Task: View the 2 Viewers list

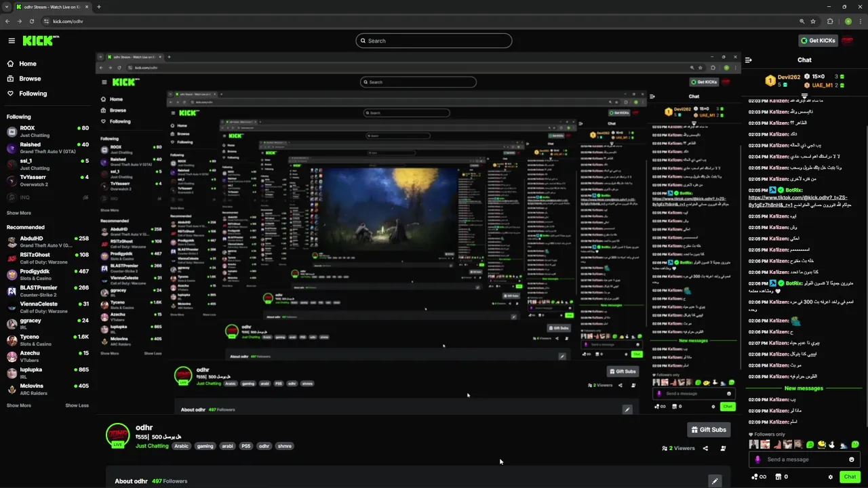Action: (x=678, y=448)
